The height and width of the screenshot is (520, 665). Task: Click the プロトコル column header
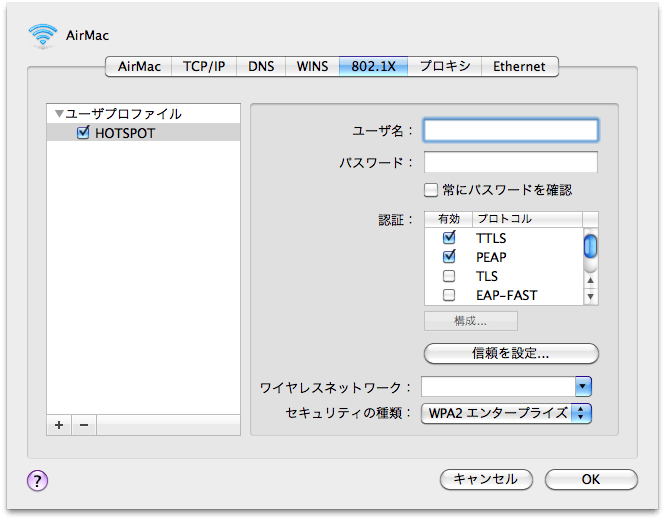[527, 219]
